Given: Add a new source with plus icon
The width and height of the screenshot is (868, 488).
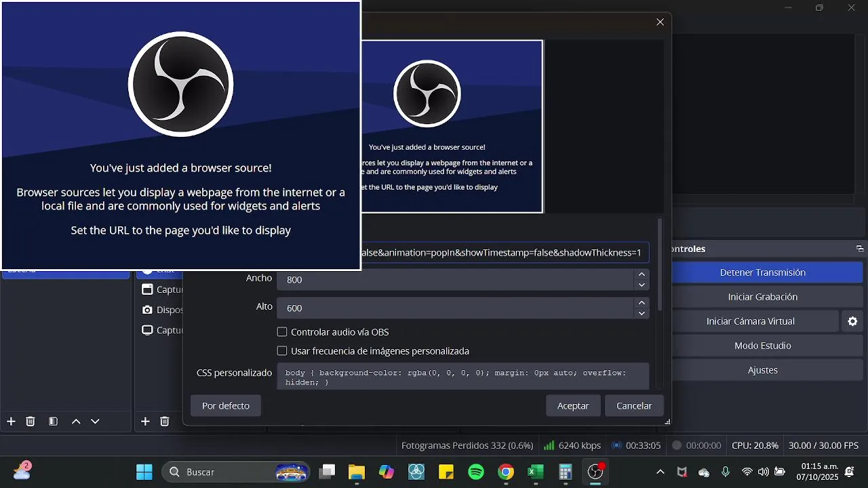Looking at the screenshot, I should (x=145, y=422).
